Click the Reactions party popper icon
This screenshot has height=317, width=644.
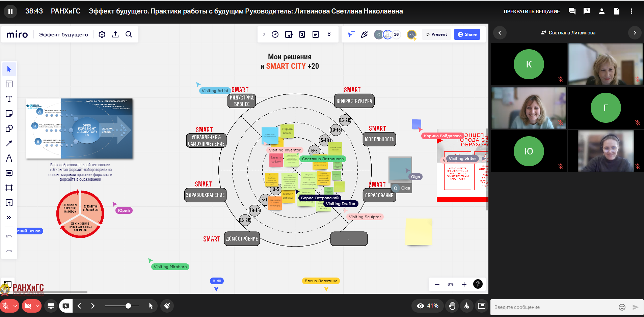[365, 34]
